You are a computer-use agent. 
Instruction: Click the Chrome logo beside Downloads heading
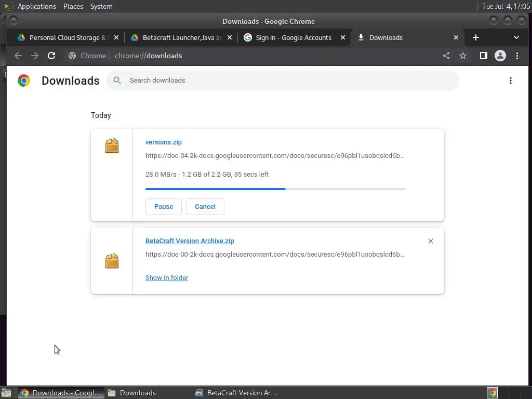[24, 81]
